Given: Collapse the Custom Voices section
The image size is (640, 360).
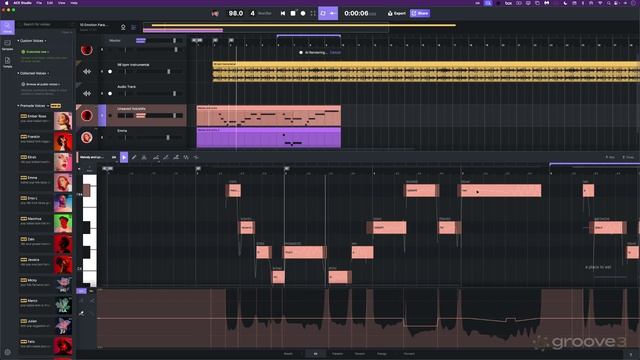Looking at the screenshot, I should 18,41.
